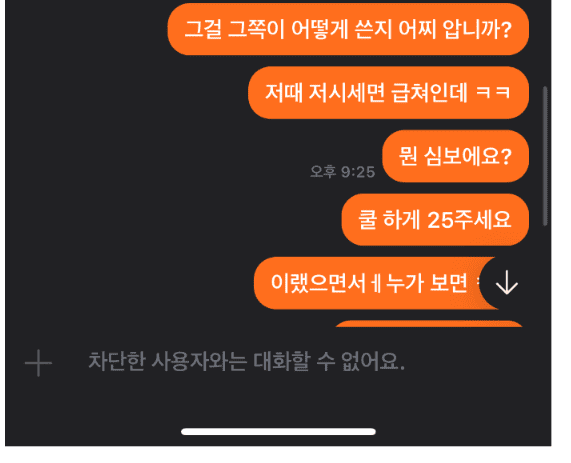Tap the plus attachment icon
This screenshot has height=463, width=571.
coord(38,363)
